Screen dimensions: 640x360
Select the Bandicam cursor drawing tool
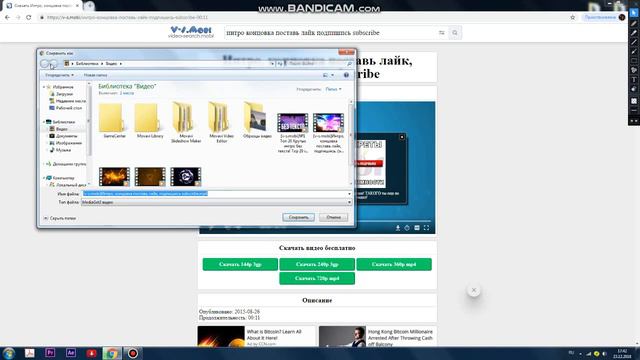click(x=633, y=13)
